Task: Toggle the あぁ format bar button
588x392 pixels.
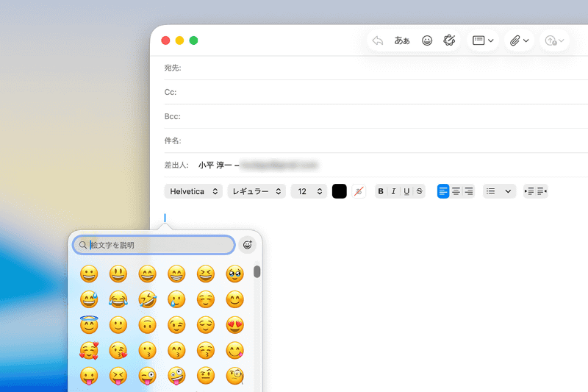Action: (x=402, y=40)
